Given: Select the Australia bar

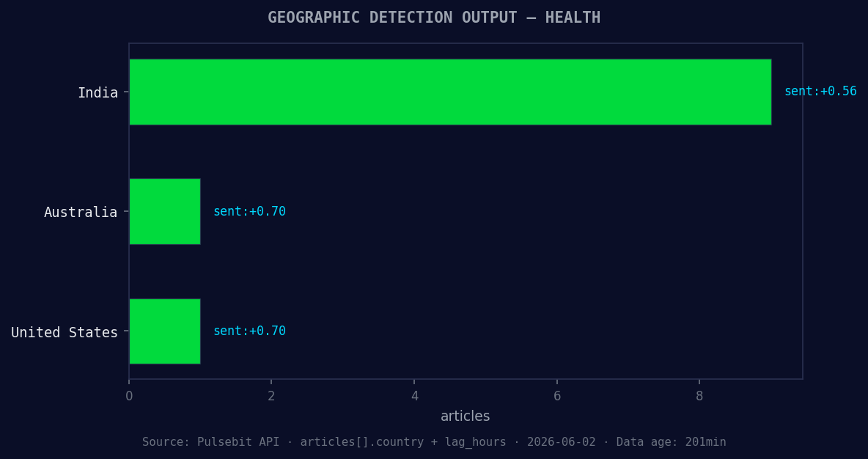Looking at the screenshot, I should point(164,211).
